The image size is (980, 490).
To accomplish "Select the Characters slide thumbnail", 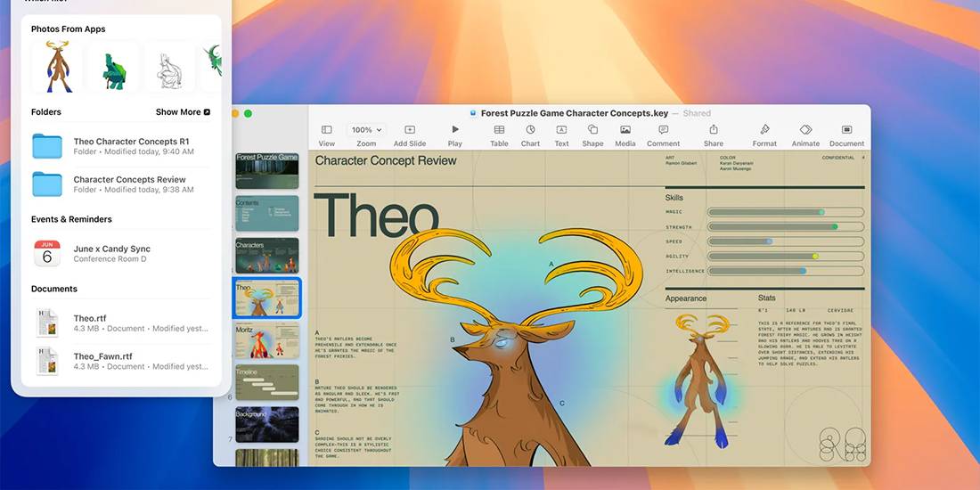I will coord(267,255).
